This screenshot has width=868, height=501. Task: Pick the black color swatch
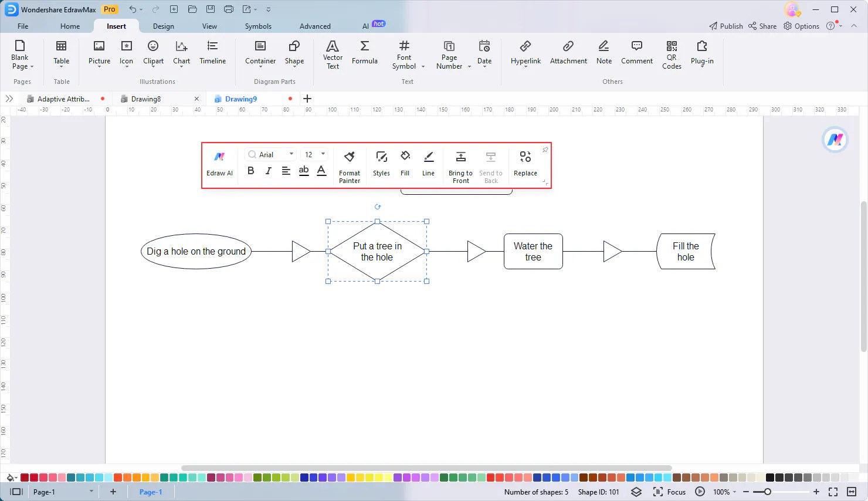[769, 478]
